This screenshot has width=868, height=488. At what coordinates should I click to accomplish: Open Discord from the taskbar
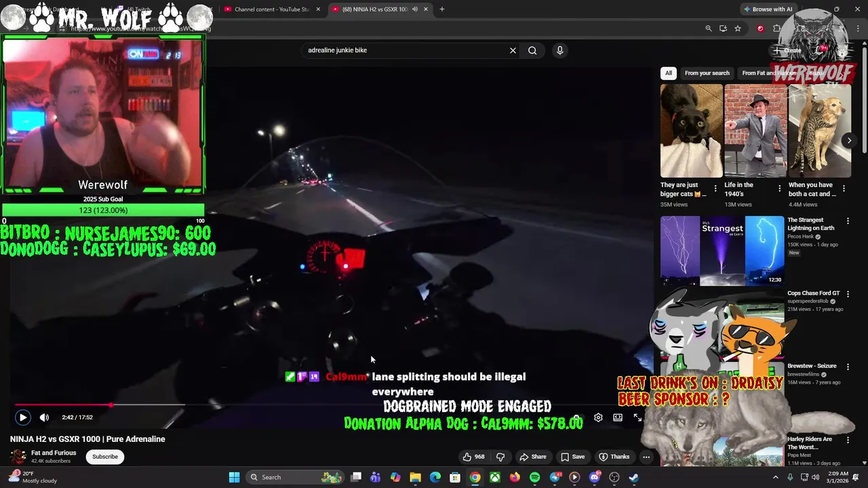click(x=595, y=477)
